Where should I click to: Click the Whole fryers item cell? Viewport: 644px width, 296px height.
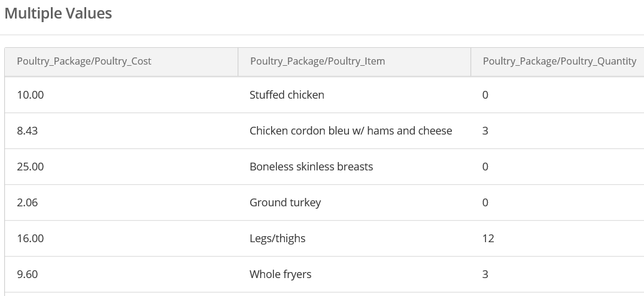280,274
